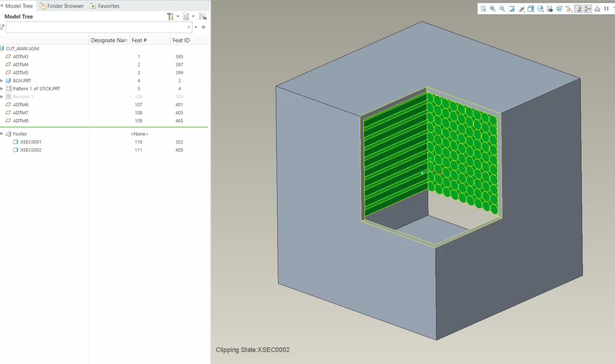Open the tree columns display icon
This screenshot has width=615, height=364.
click(186, 17)
